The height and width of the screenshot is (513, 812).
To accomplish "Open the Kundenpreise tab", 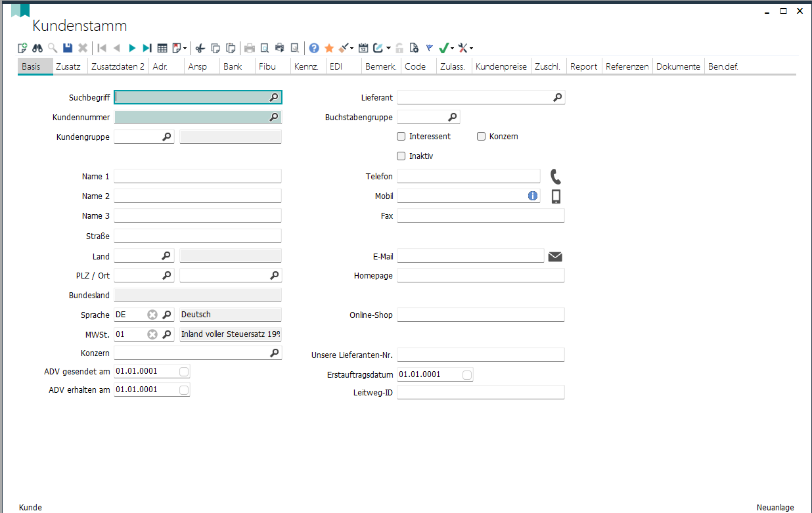I will (x=501, y=66).
